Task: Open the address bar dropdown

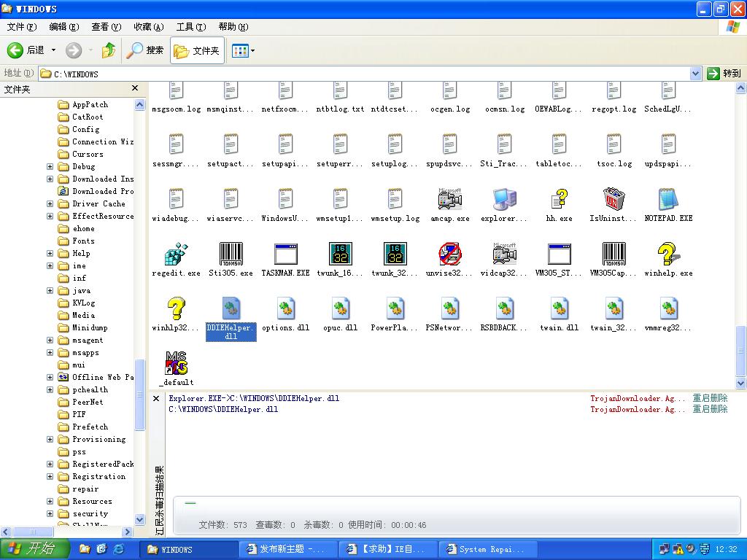Action: pos(695,74)
